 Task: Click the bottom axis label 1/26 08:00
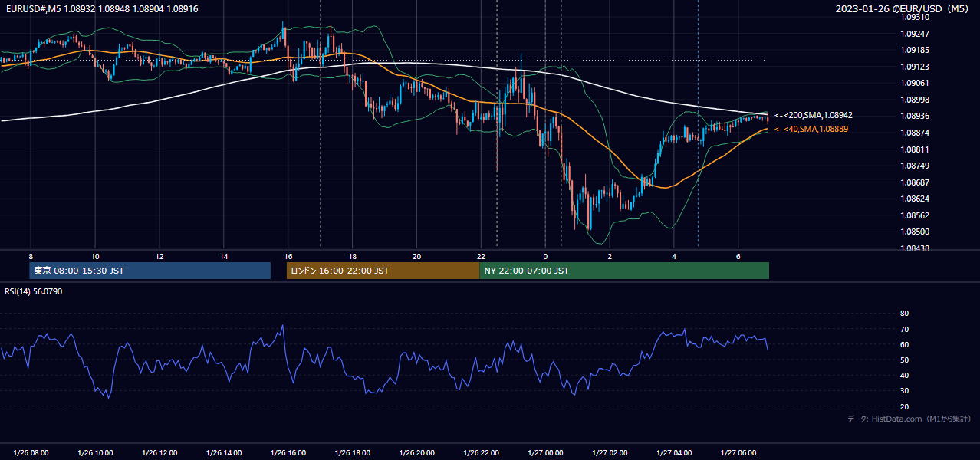click(x=31, y=453)
